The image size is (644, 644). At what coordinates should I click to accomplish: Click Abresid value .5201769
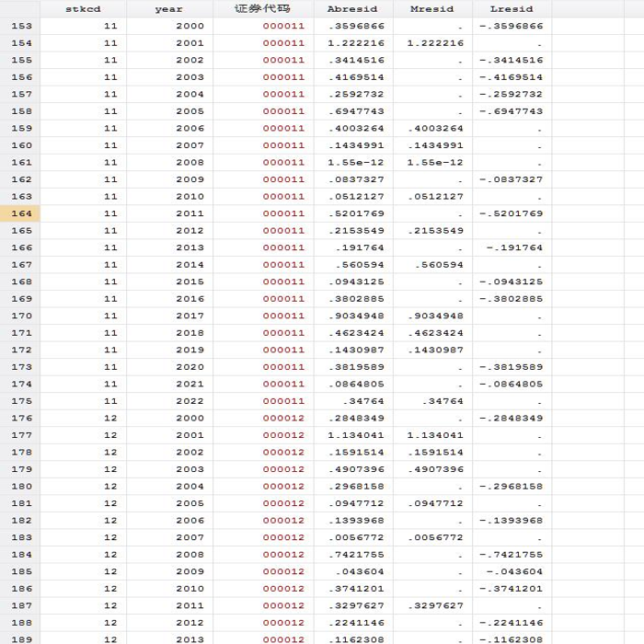pos(357,213)
